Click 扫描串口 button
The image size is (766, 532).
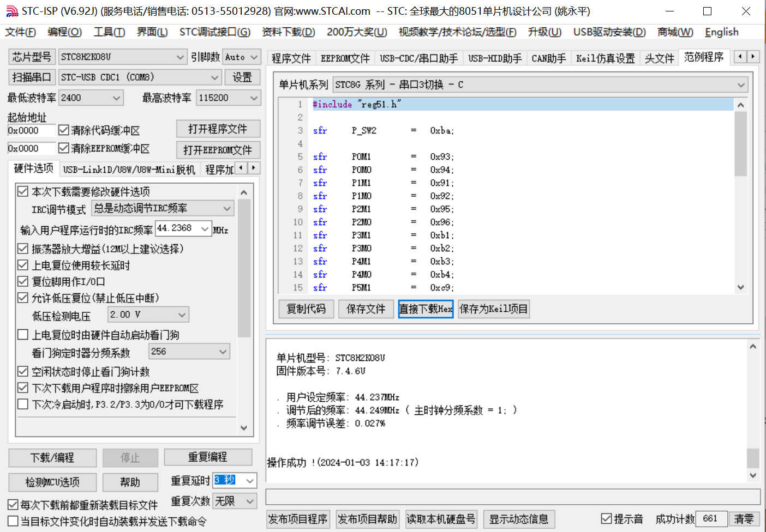(x=32, y=77)
